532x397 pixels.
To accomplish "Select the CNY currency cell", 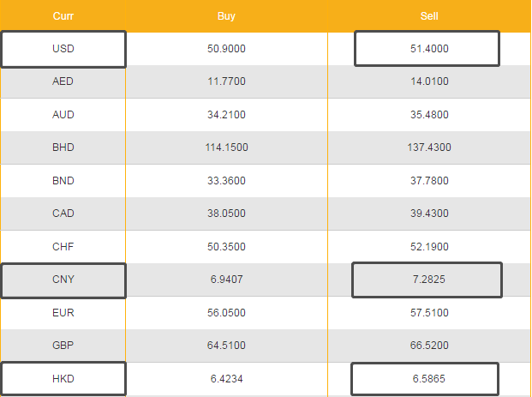I will point(63,280).
